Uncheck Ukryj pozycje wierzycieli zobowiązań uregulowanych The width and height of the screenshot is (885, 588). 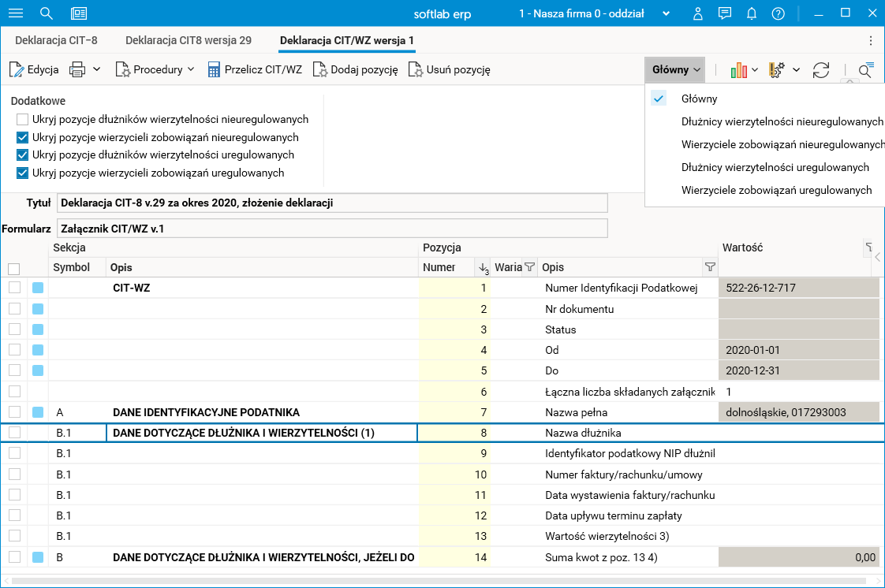(x=23, y=173)
